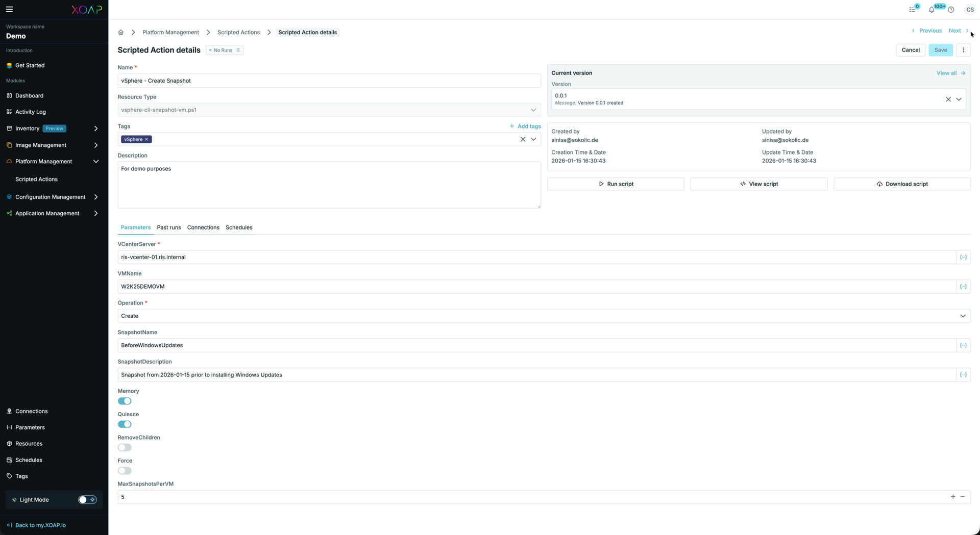Viewport: 980px width, 535px height.
Task: Open the Schedules tab
Action: (239, 227)
